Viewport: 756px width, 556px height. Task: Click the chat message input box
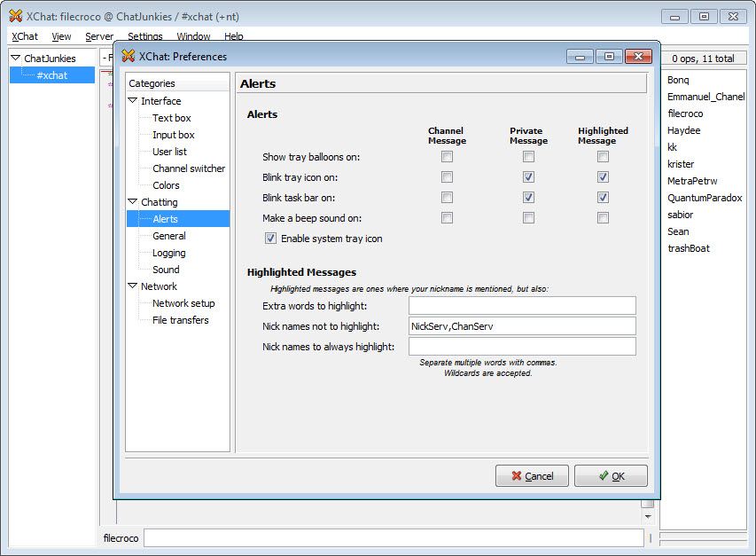coord(394,538)
